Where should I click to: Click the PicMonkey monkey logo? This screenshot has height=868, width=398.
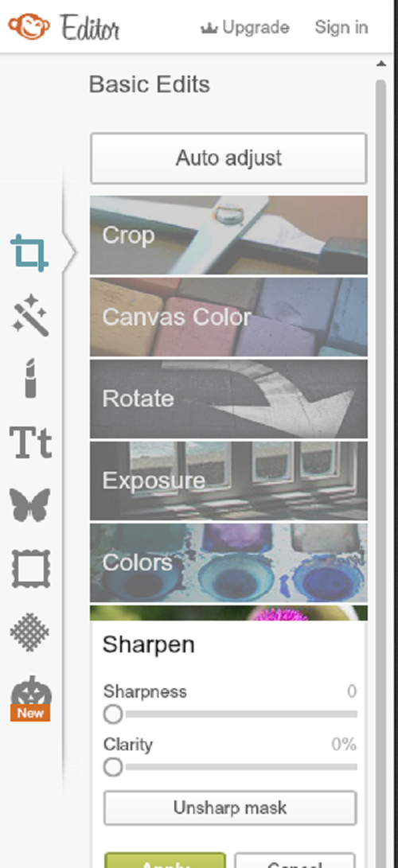(29, 26)
